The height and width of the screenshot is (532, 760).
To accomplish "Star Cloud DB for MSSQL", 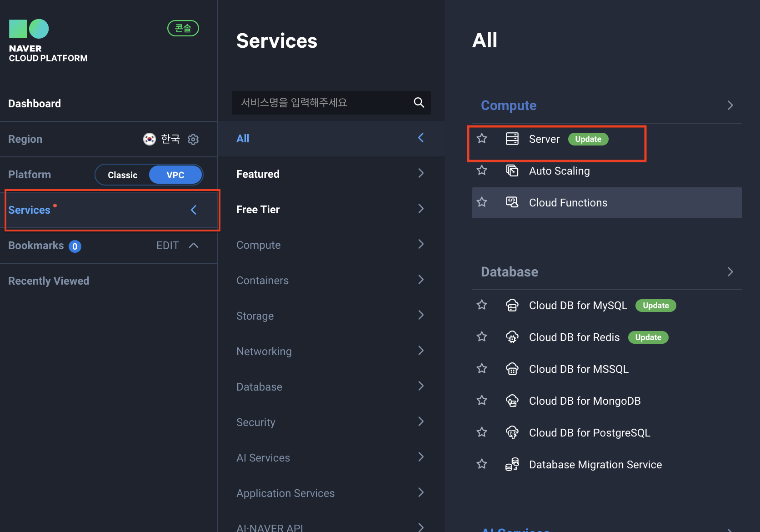I will 482,368.
